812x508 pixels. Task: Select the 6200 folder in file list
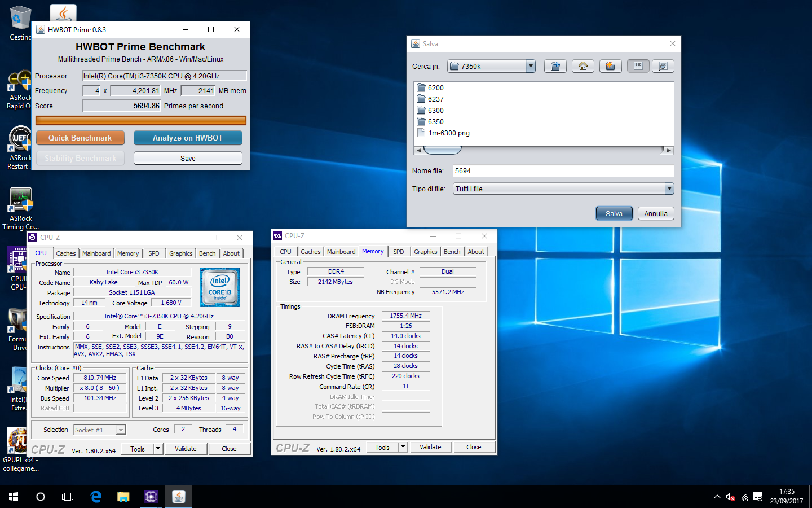point(430,88)
